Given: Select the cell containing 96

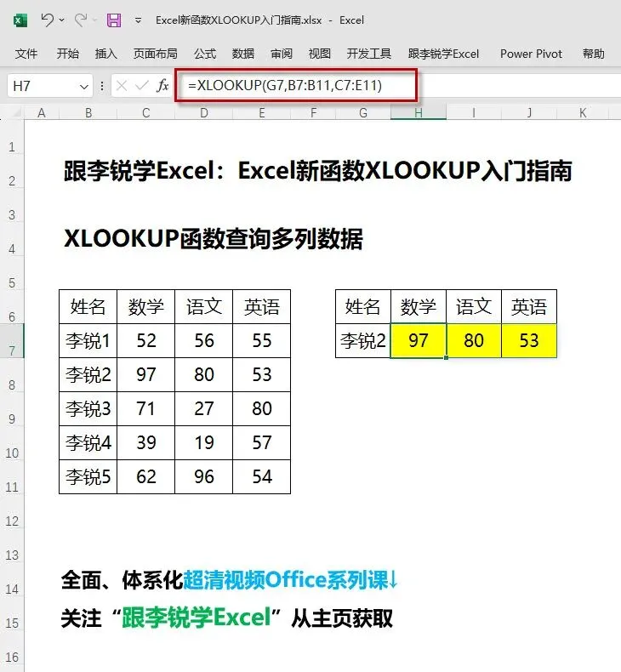Looking at the screenshot, I should [x=203, y=476].
